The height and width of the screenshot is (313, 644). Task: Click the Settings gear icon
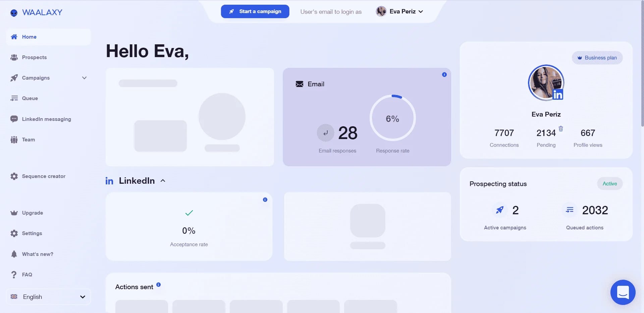click(14, 233)
